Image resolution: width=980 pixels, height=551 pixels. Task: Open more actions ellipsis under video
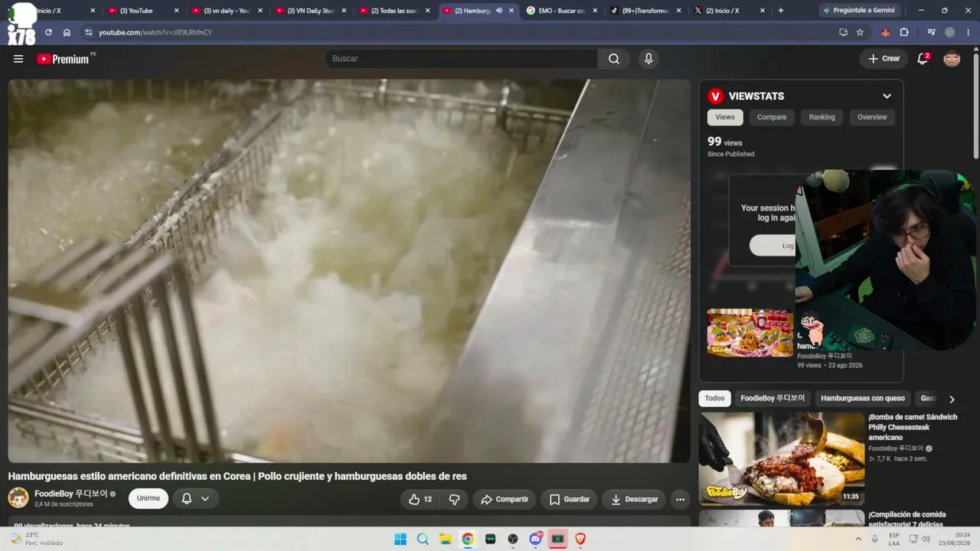click(680, 499)
